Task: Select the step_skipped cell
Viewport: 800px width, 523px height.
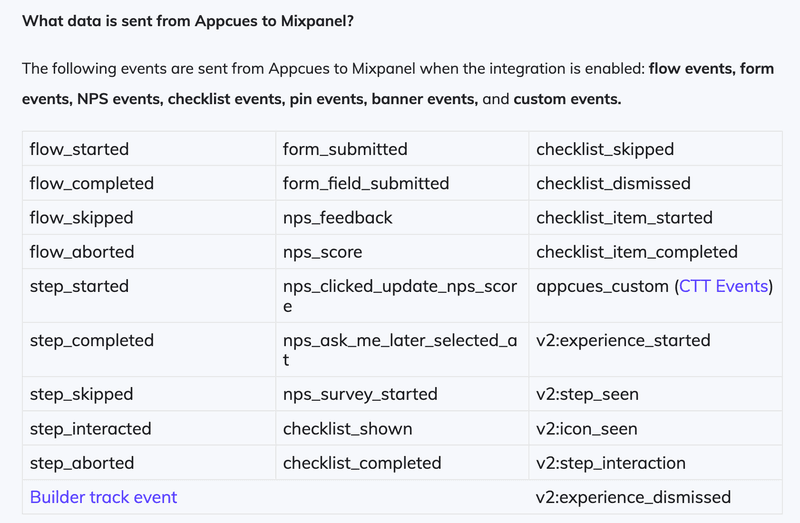Action: point(149,394)
